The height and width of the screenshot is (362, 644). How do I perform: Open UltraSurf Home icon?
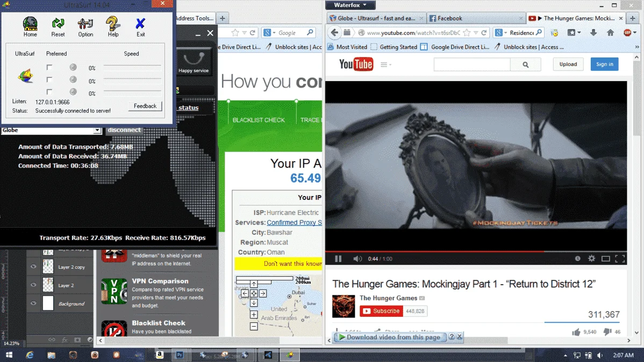coord(30,27)
